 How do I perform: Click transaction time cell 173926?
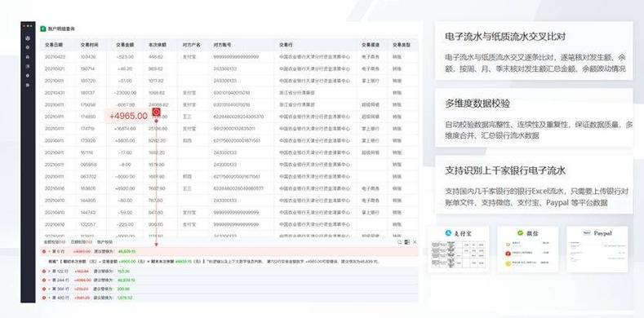[88, 140]
